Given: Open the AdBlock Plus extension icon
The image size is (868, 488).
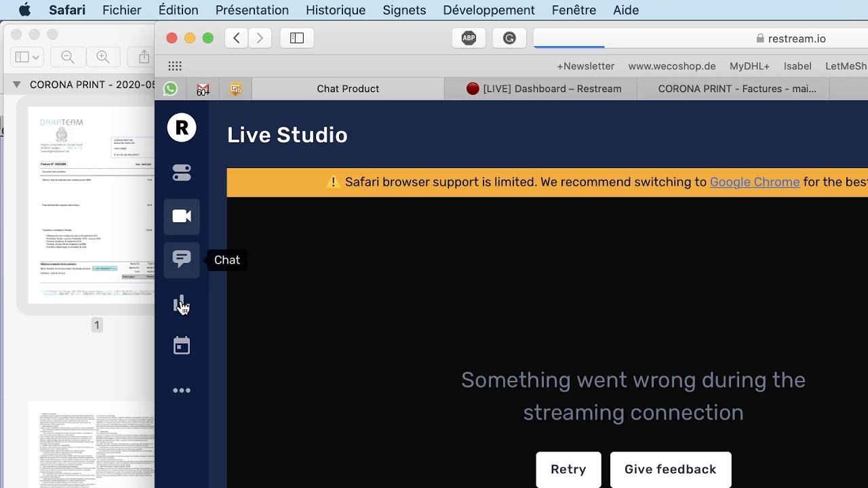Looking at the screenshot, I should [x=469, y=38].
